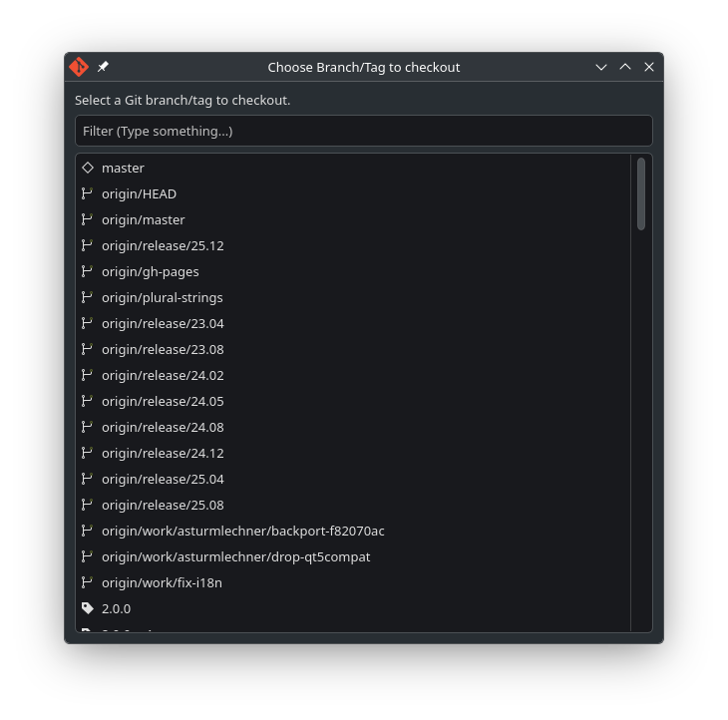Select origin/release/24.12 in the list
Viewport: 728px width, 720px height.
[163, 453]
